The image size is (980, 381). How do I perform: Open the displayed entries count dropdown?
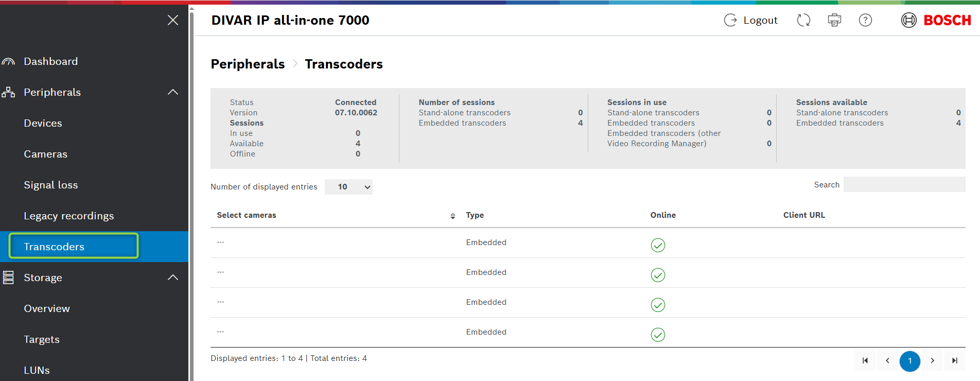point(348,187)
